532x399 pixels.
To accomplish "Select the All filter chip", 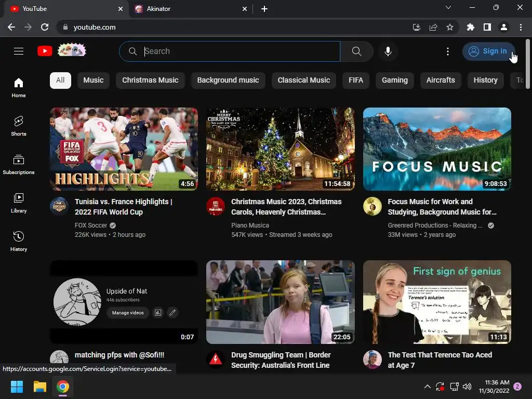I will coord(60,81).
